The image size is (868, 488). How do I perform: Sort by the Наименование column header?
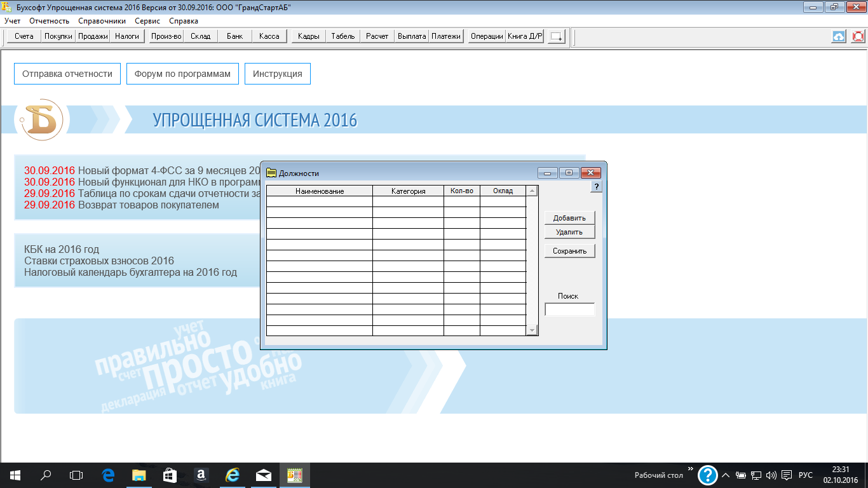point(319,191)
